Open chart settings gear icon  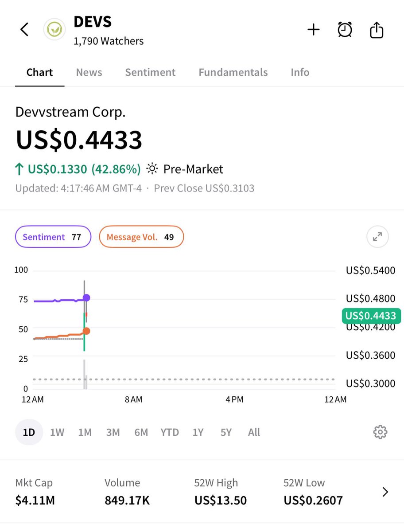coord(380,432)
